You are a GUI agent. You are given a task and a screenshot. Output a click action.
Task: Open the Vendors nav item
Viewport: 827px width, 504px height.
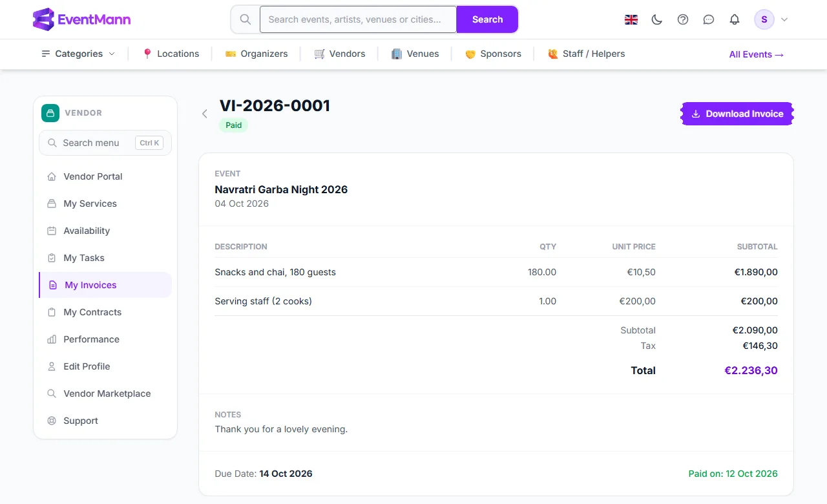(x=340, y=54)
